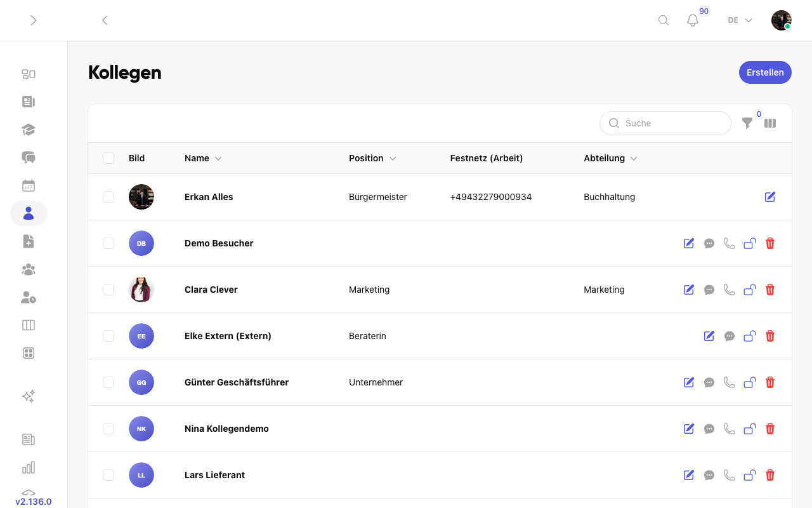Click into the Suche search field
The width and height of the screenshot is (812, 508).
665,123
